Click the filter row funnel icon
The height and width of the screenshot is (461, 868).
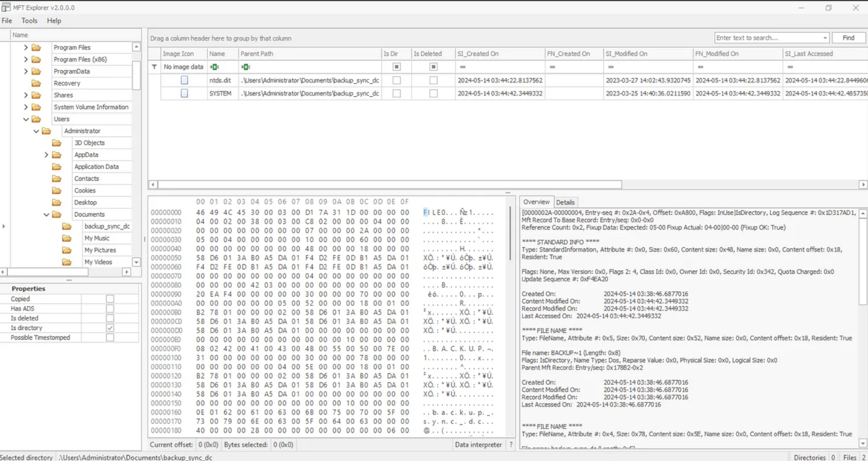154,67
